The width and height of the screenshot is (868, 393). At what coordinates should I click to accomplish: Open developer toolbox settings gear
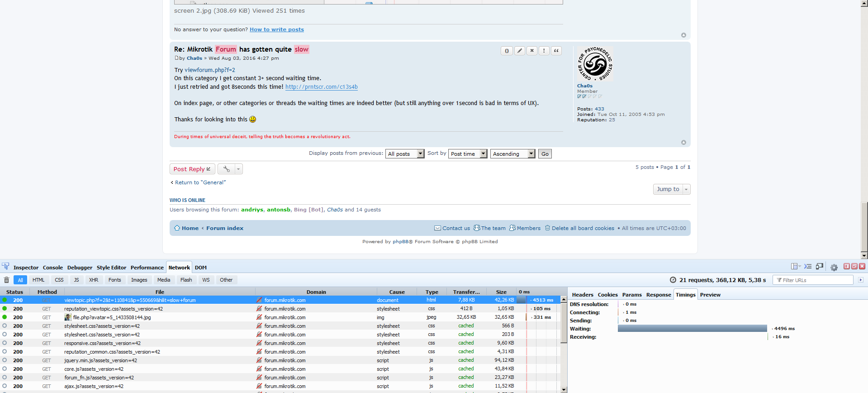tap(834, 267)
